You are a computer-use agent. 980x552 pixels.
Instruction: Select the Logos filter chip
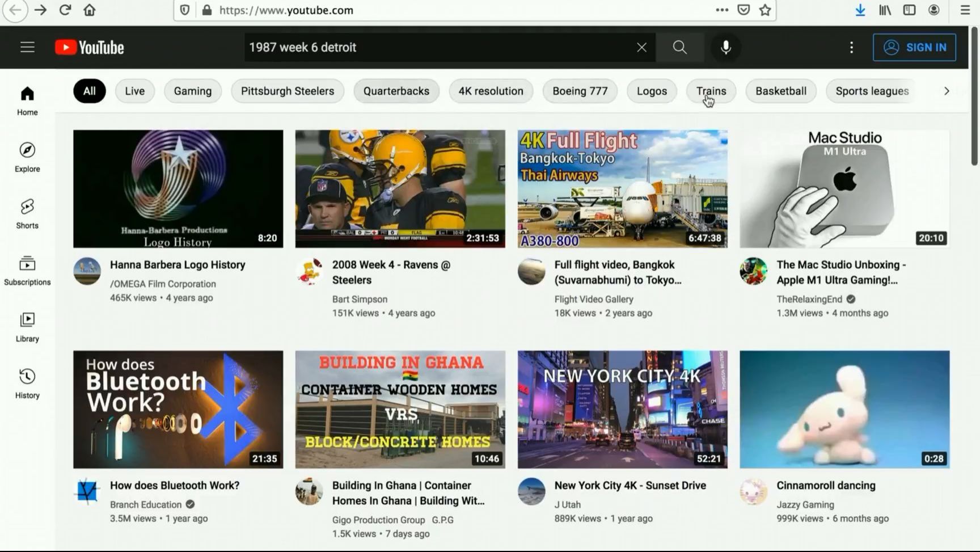(652, 91)
